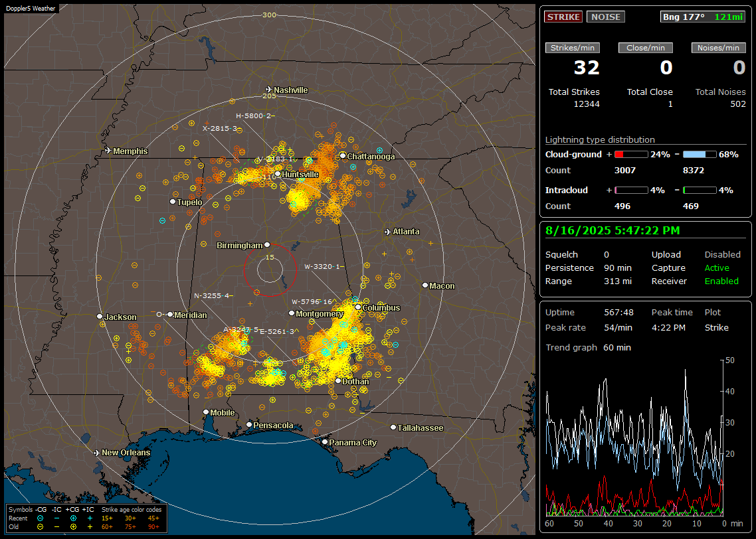Click the Nashville airport icon
Viewport: 756px width, 539px height.
[268, 90]
